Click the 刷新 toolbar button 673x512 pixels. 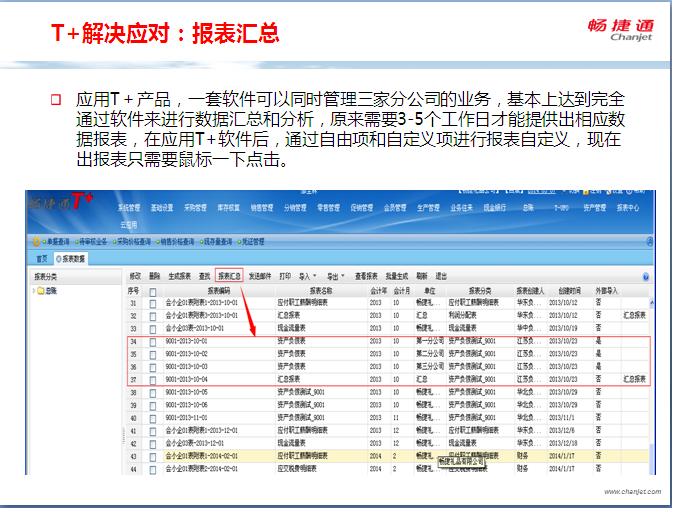(421, 276)
